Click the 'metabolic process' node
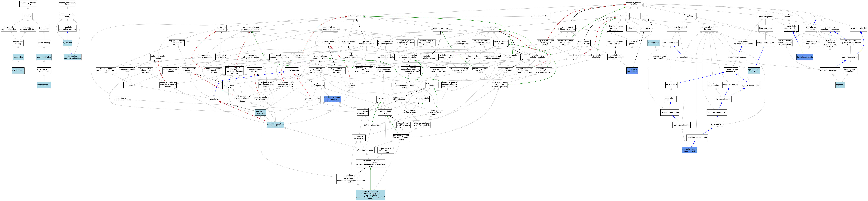The width and height of the screenshot is (868, 201). 355,16
